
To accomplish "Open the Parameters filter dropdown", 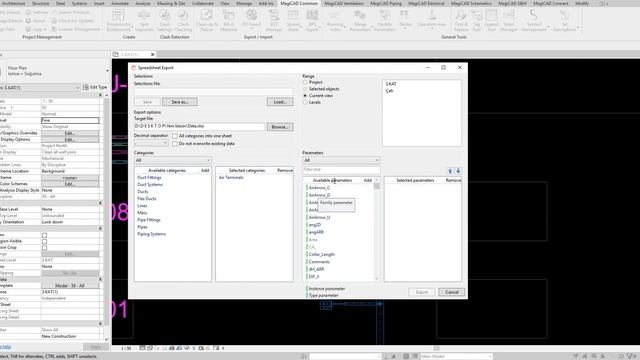I will 341,160.
